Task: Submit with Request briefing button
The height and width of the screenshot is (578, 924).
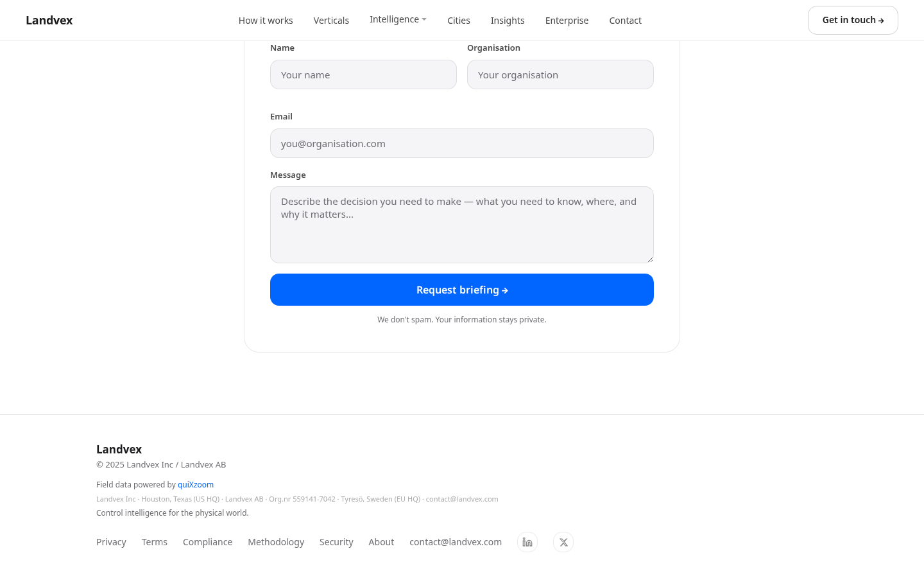Action: pos(462,290)
